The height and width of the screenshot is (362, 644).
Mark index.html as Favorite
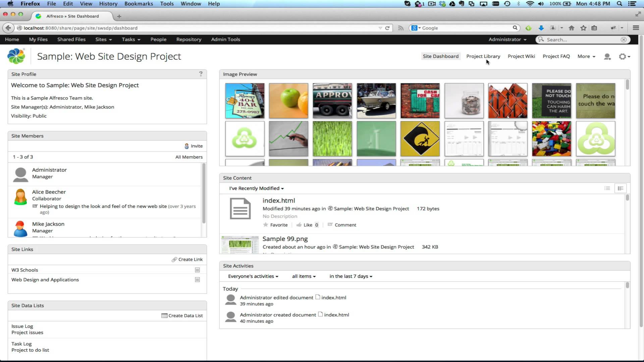coord(275,225)
